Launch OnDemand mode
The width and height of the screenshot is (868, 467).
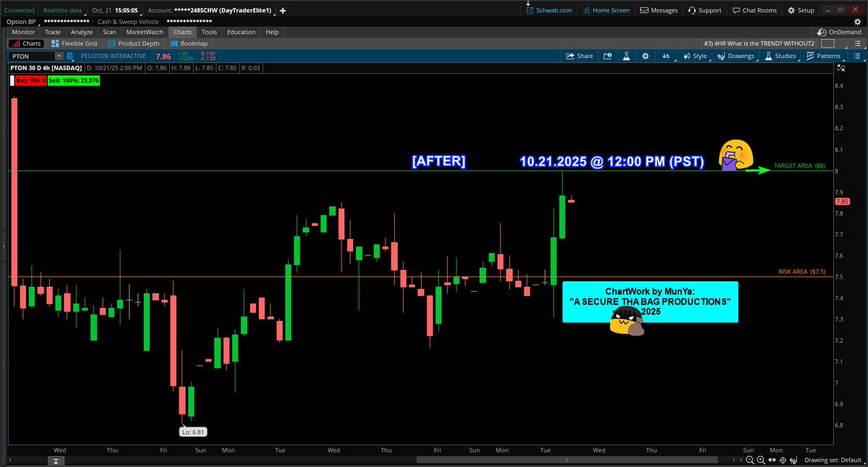click(838, 33)
